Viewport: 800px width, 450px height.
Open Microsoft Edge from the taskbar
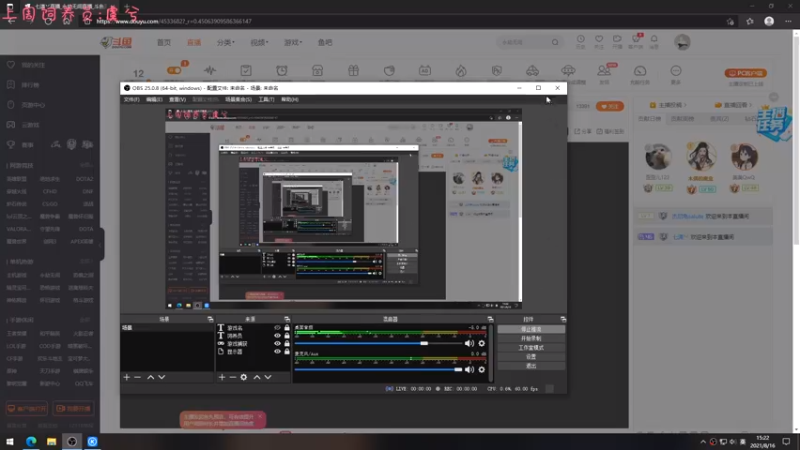31,441
